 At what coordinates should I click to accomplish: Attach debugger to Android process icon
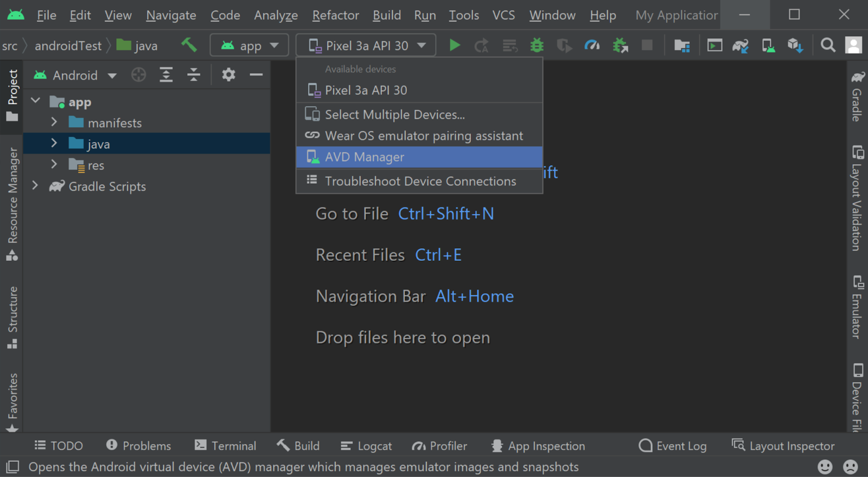point(620,46)
